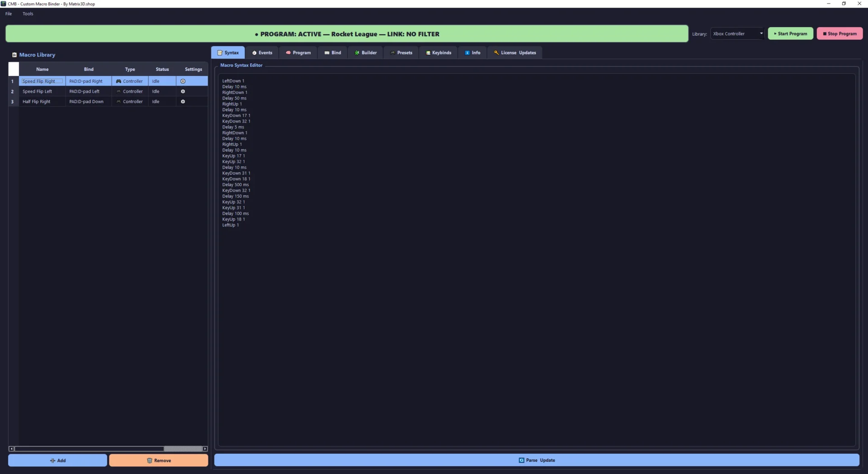Click the CMB app icon in title bar

(4, 4)
